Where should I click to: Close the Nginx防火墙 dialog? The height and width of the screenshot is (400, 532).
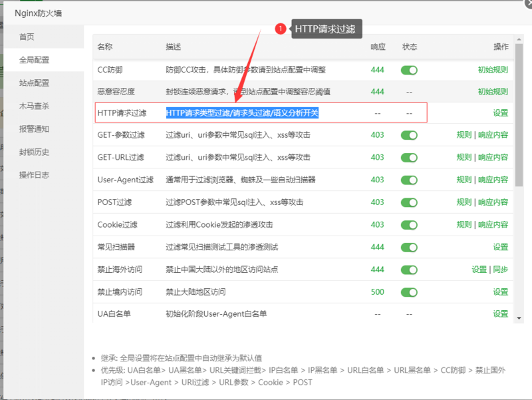pyautogui.click(x=529, y=3)
